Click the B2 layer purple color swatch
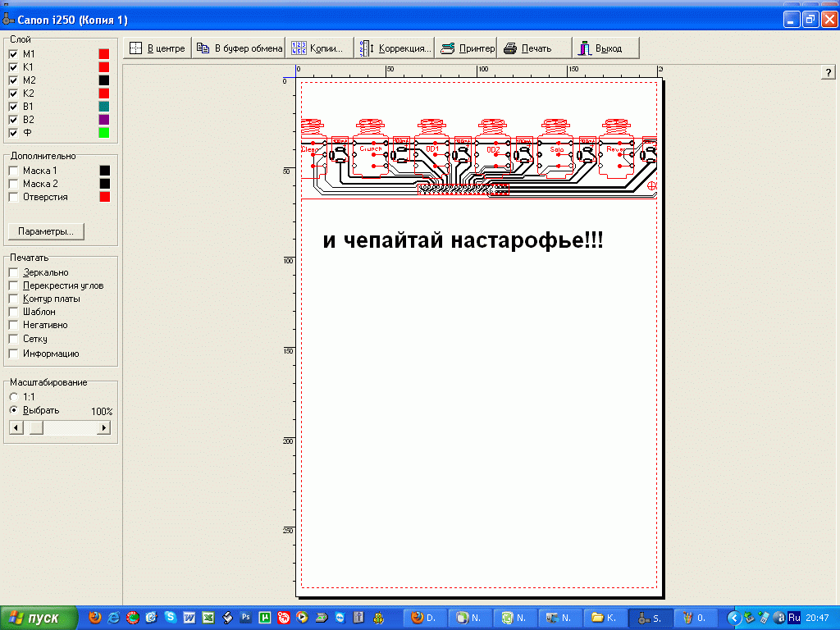Screen dimensions: 840x630 point(104,120)
